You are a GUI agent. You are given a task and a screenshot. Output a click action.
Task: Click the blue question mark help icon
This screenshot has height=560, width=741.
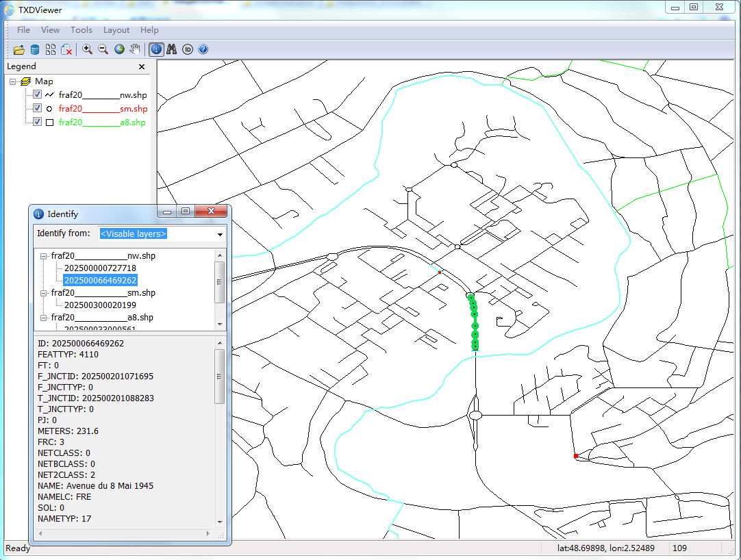pos(203,49)
